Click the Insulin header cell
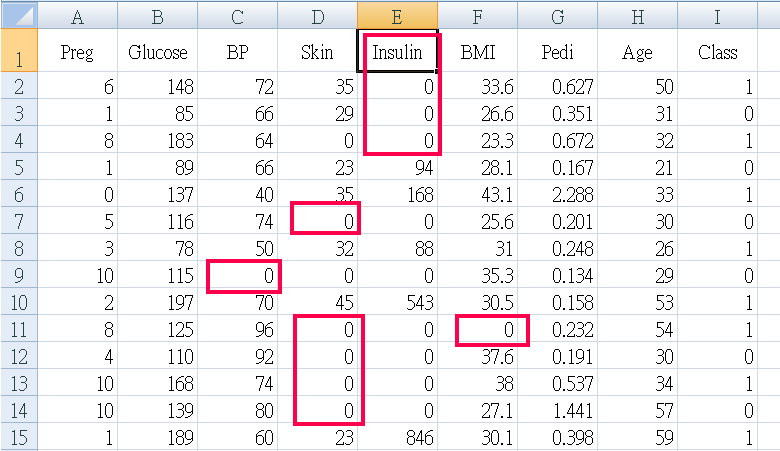This screenshot has width=780, height=451. [397, 51]
